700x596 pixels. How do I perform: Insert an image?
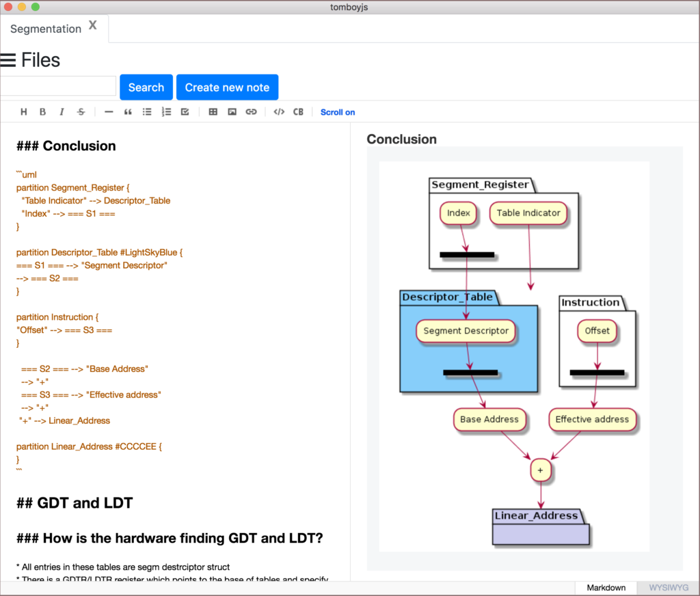point(232,112)
